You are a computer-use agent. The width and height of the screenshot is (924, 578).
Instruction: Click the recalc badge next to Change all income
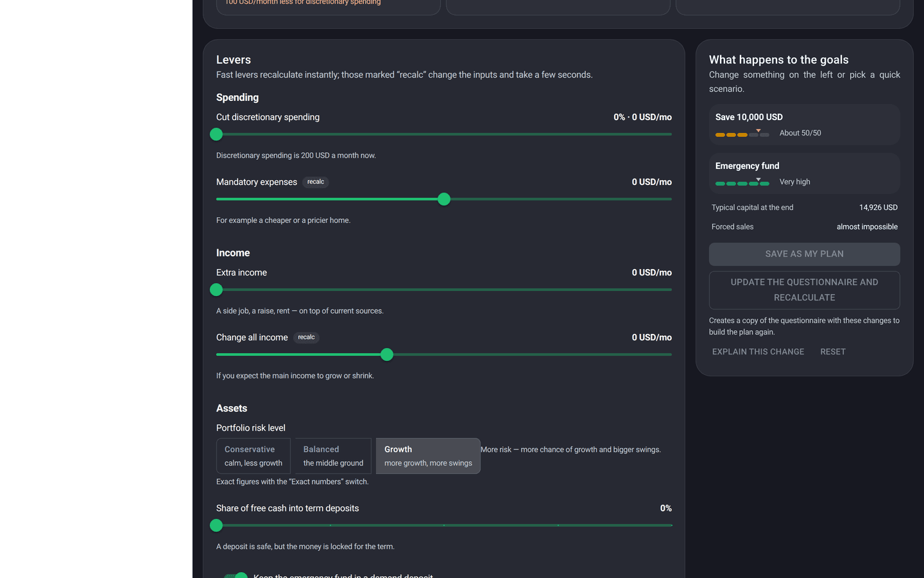tap(306, 338)
